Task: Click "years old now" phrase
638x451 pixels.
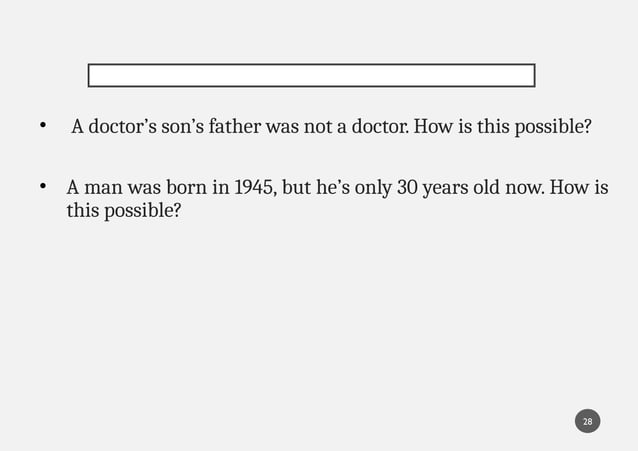Action: click(482, 188)
